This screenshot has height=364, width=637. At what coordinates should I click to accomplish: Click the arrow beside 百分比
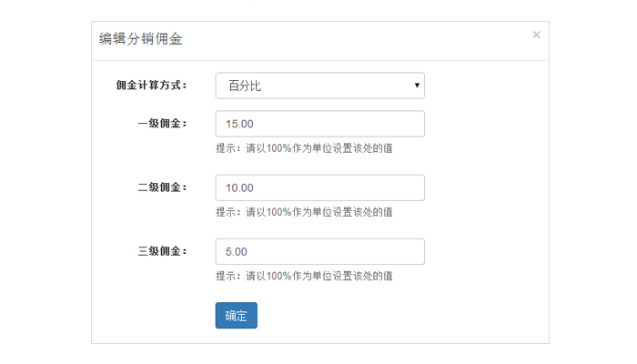[x=417, y=86]
